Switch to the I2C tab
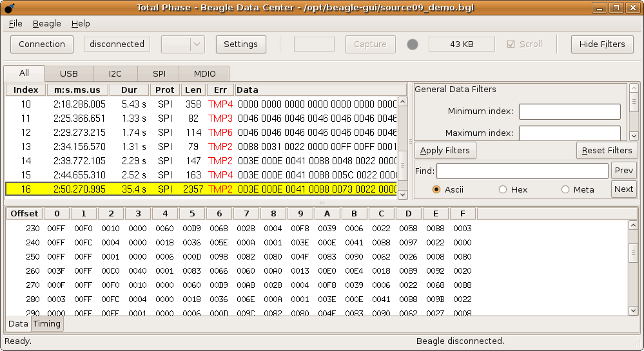This screenshot has height=351, width=644. (x=115, y=73)
